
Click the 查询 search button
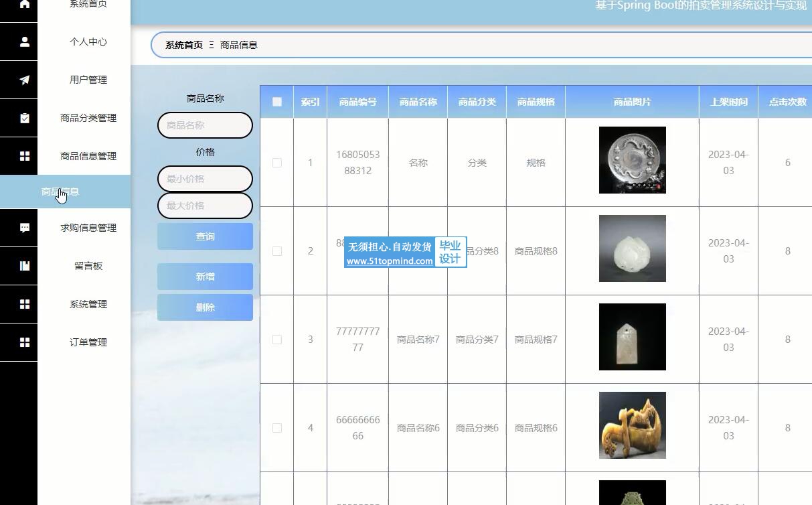pyautogui.click(x=205, y=236)
